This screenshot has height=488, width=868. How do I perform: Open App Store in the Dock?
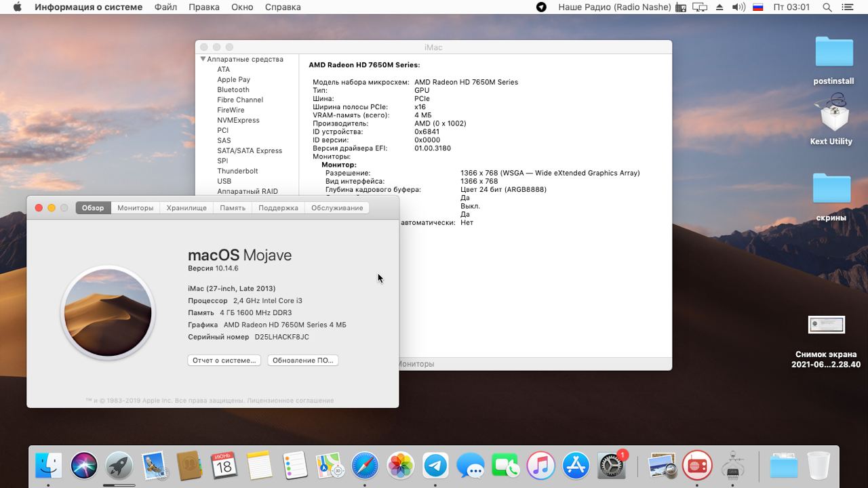click(576, 466)
